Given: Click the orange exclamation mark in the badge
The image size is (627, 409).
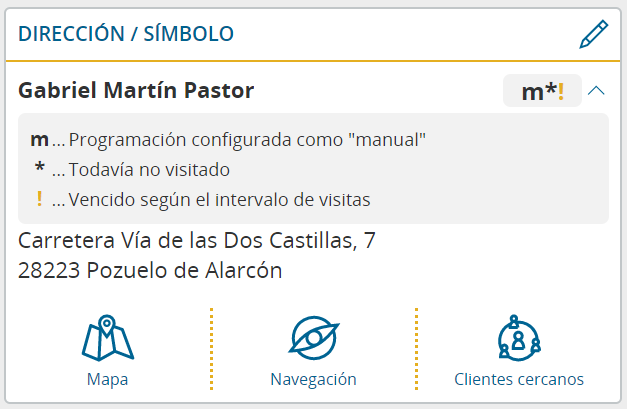Looking at the screenshot, I should pos(561,92).
